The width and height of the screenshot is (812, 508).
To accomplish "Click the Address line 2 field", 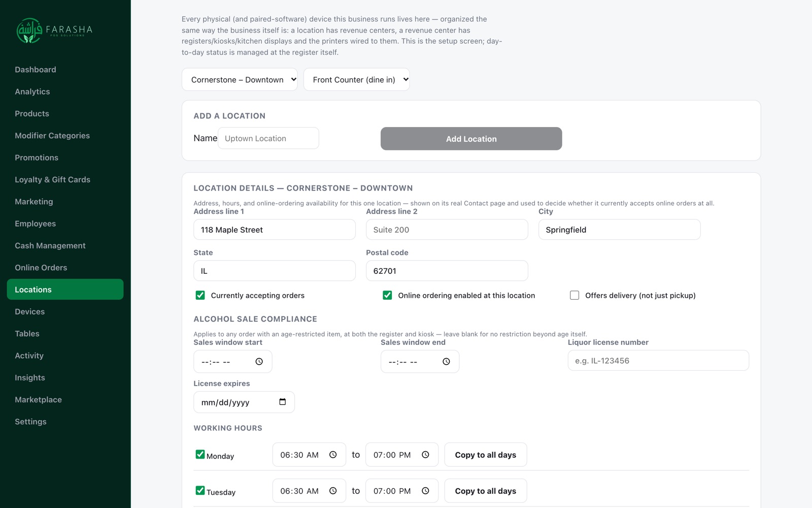I will pyautogui.click(x=447, y=230).
